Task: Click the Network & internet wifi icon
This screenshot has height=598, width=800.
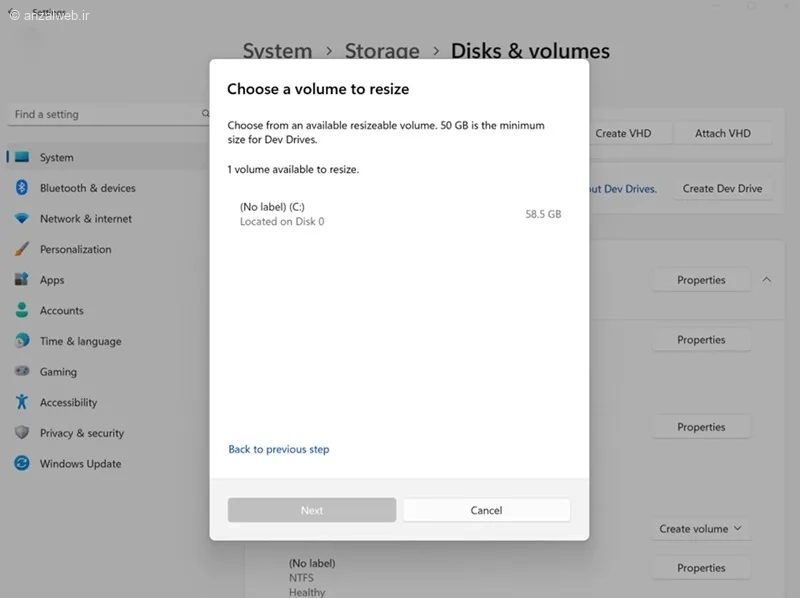Action: (x=21, y=218)
